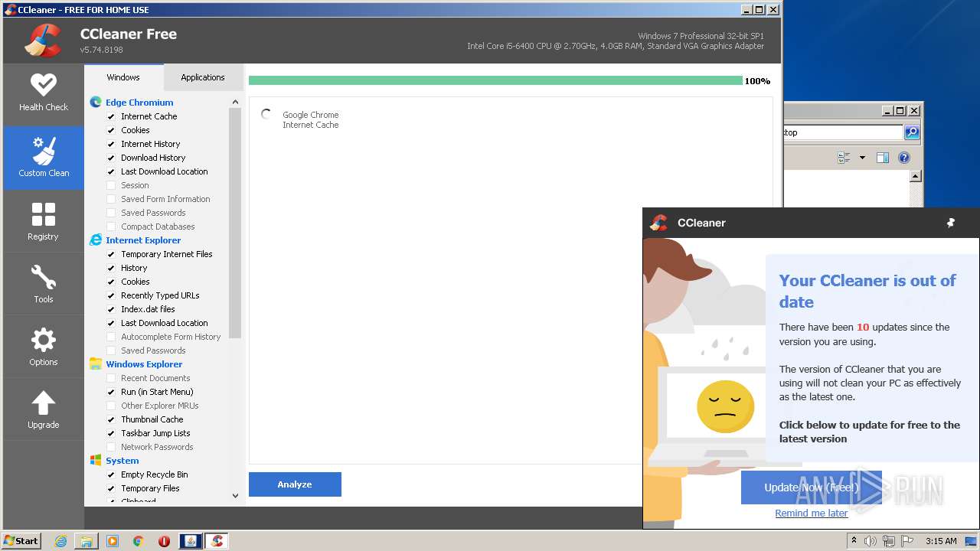Click the search magnifier in background window
The height and width of the screenshot is (551, 980).
(912, 132)
